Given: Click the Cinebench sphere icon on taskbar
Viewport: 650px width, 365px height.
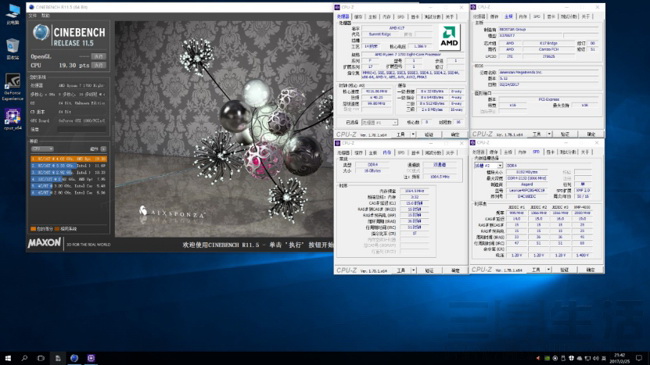Looking at the screenshot, I should click(x=74, y=358).
